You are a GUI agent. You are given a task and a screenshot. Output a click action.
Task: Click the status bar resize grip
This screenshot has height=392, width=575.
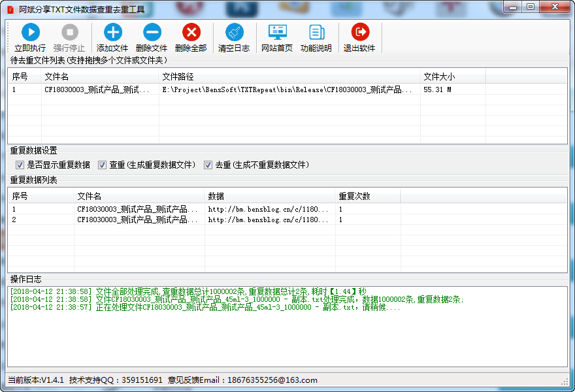point(565,382)
